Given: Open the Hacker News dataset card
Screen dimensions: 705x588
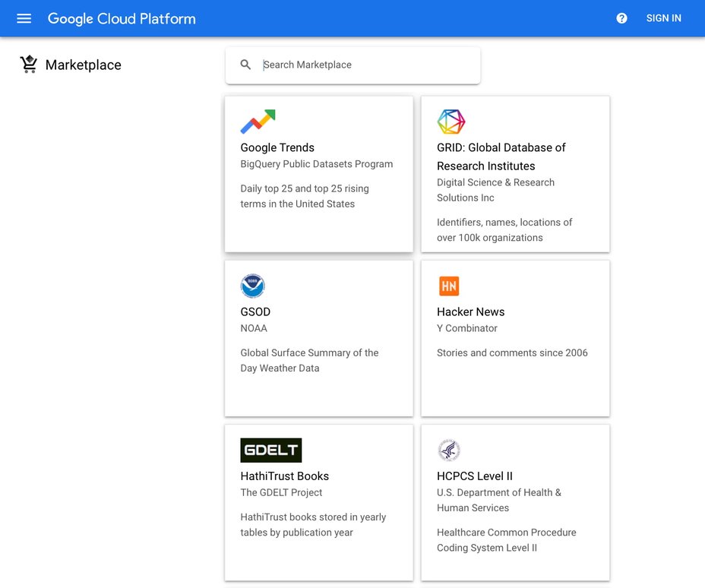Looking at the screenshot, I should (515, 338).
